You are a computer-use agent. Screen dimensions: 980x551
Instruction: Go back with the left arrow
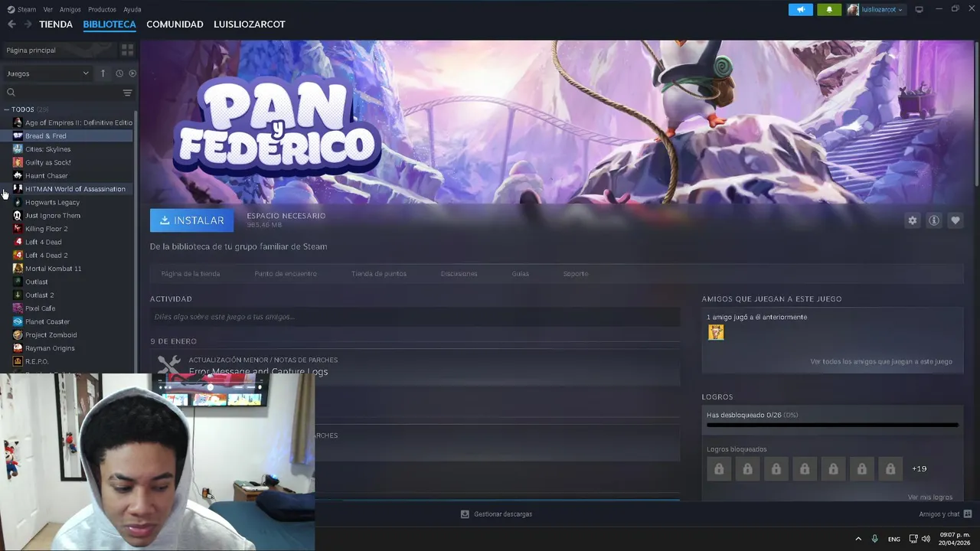(x=11, y=24)
